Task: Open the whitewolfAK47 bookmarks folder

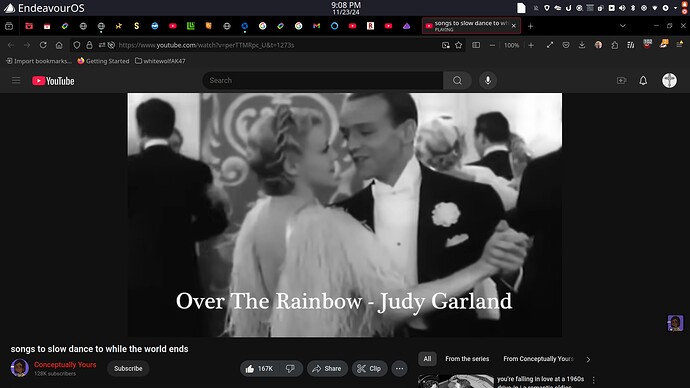Action: click(160, 61)
